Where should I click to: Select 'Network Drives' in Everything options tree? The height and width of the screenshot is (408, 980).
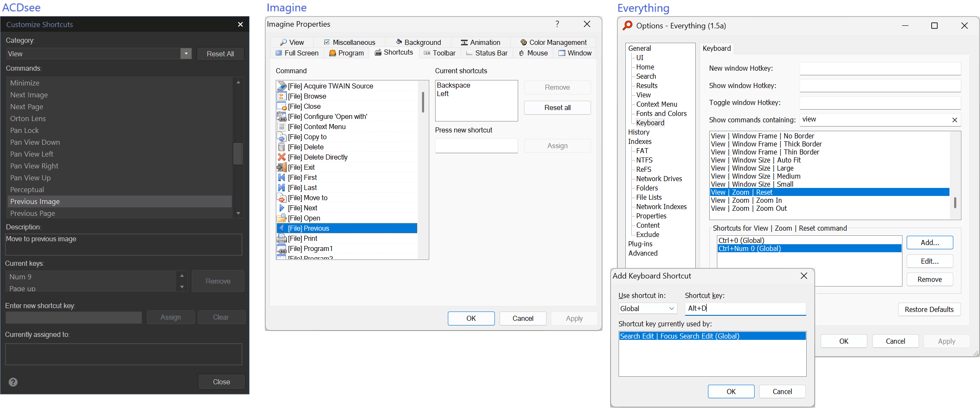659,179
